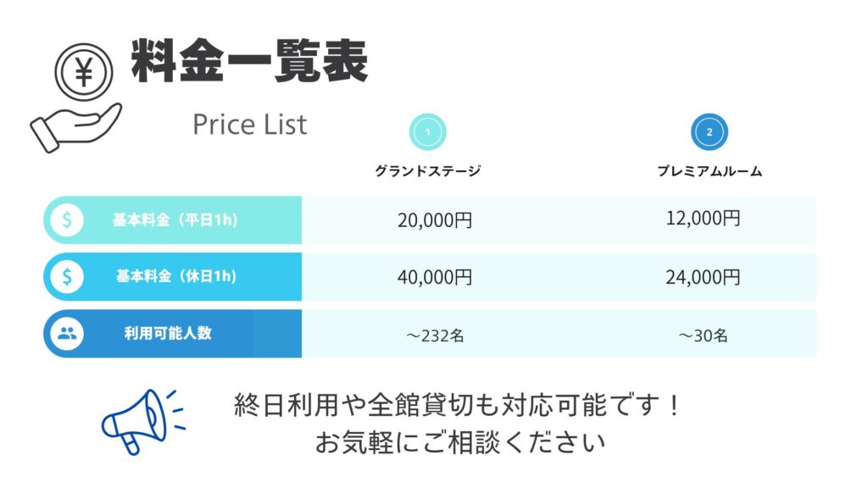The image size is (868, 488).
Task: Click the 40,000円 holiday price
Action: tap(435, 277)
